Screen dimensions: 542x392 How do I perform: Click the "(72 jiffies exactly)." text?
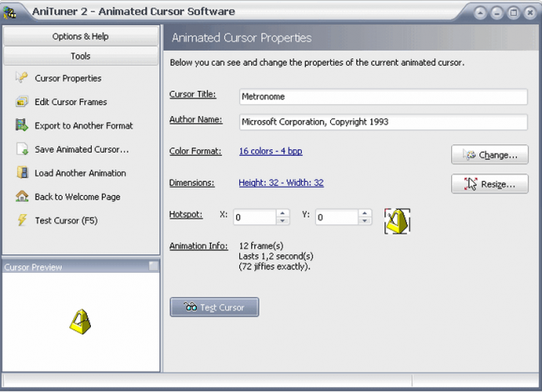point(274,267)
